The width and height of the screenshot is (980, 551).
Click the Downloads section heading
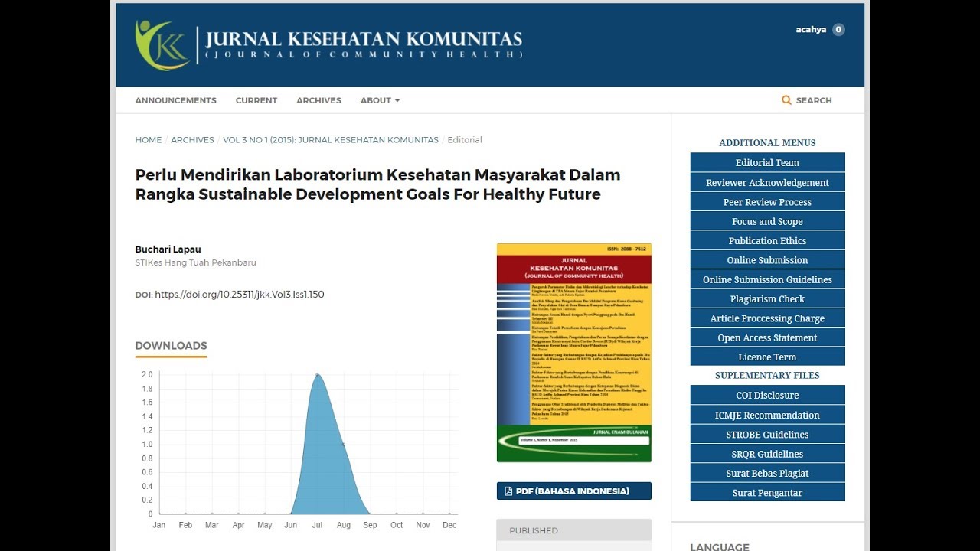(171, 346)
